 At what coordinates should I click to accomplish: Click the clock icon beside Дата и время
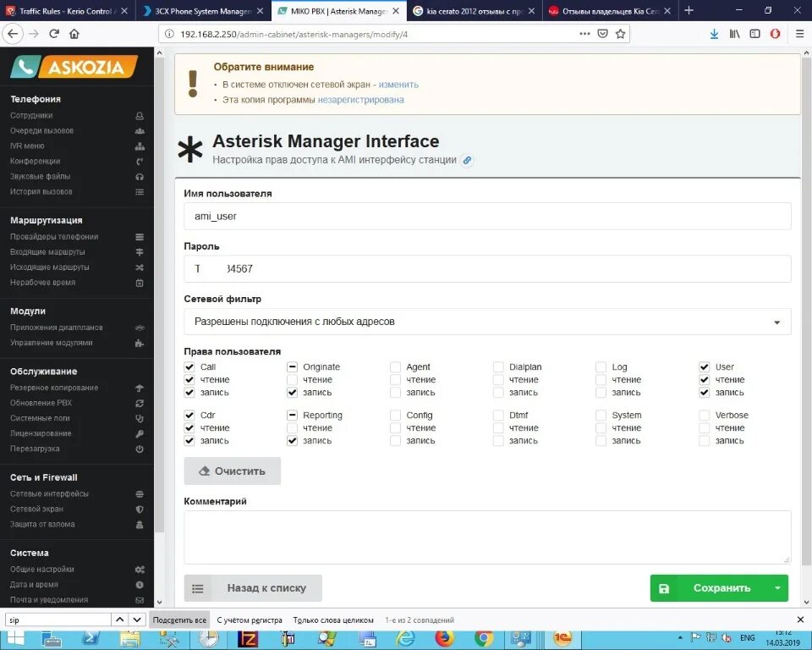pos(140,585)
